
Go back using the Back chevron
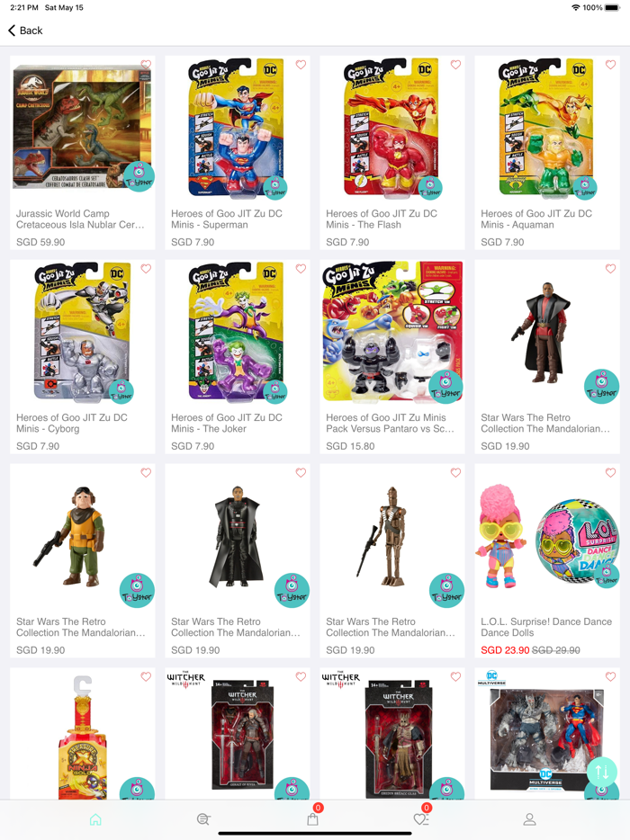25,31
